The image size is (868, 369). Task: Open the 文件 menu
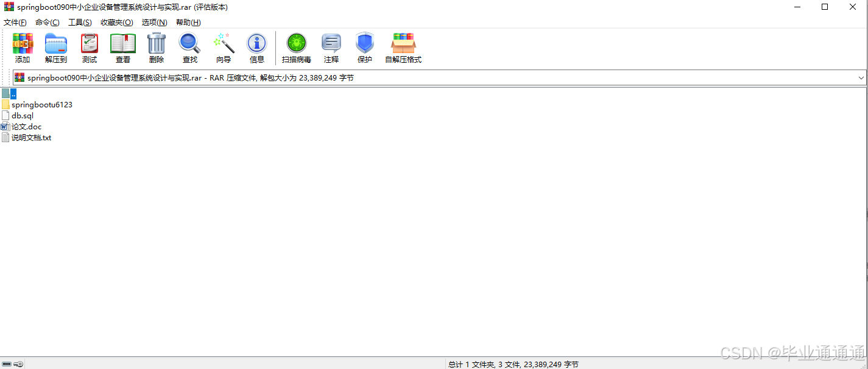coord(15,22)
